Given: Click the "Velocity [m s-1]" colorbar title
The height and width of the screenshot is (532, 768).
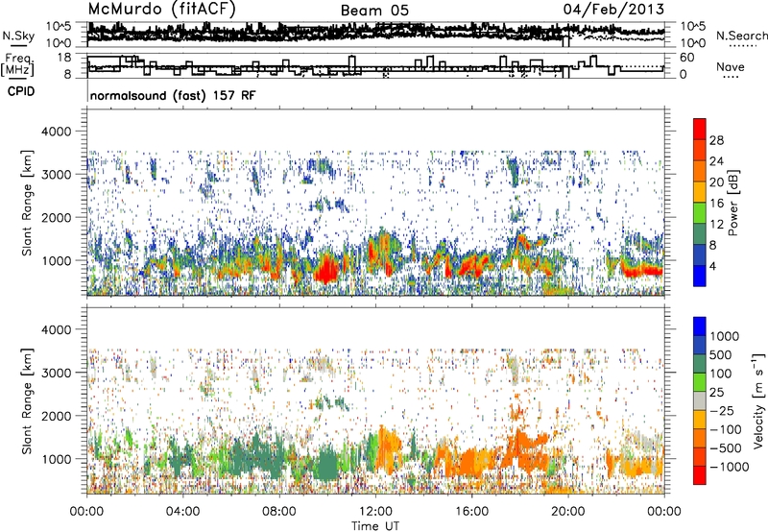Looking at the screenshot, I should 758,400.
